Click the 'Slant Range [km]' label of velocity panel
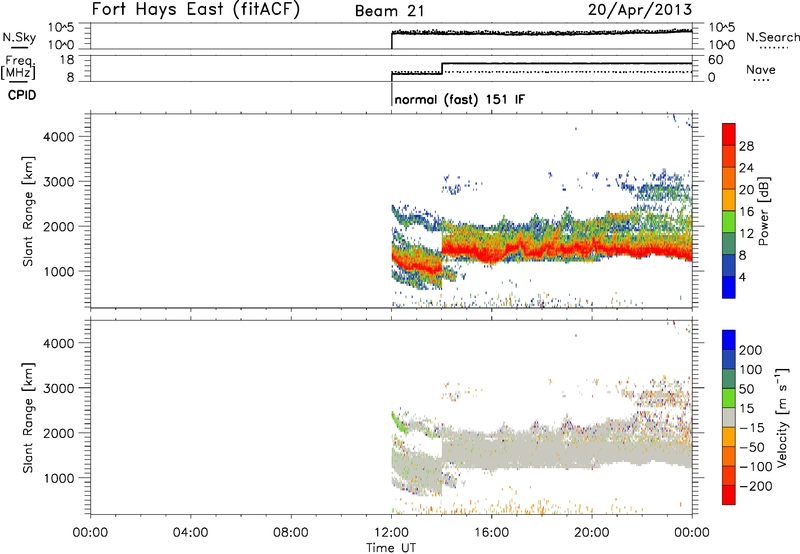 click(x=28, y=417)
